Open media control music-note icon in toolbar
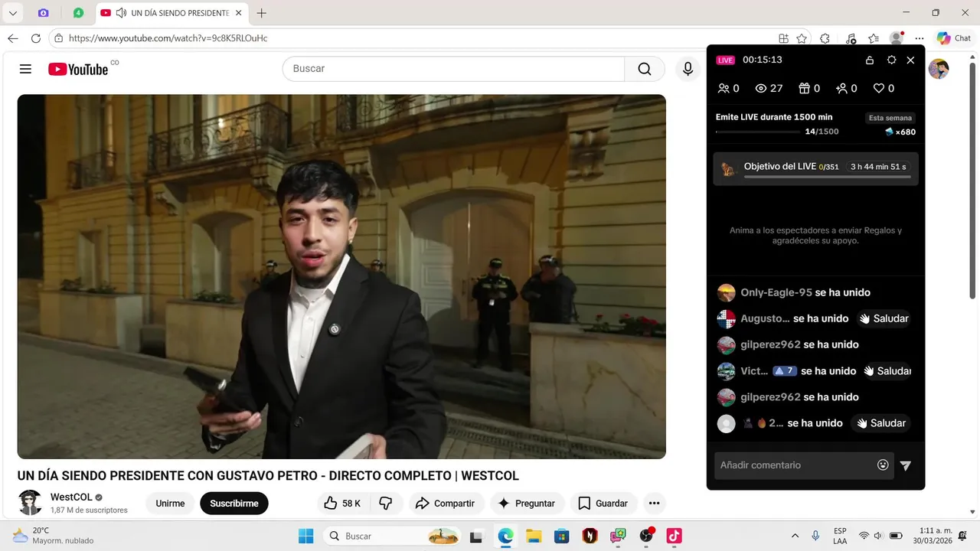Image resolution: width=980 pixels, height=551 pixels. tap(851, 38)
